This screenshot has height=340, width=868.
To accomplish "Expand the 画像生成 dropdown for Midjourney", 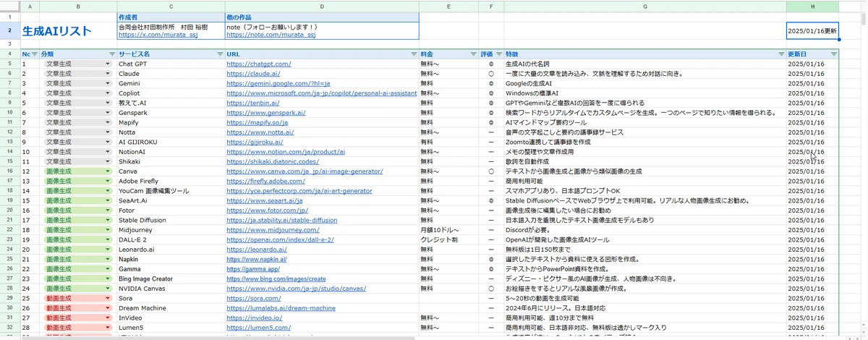I will 108,230.
